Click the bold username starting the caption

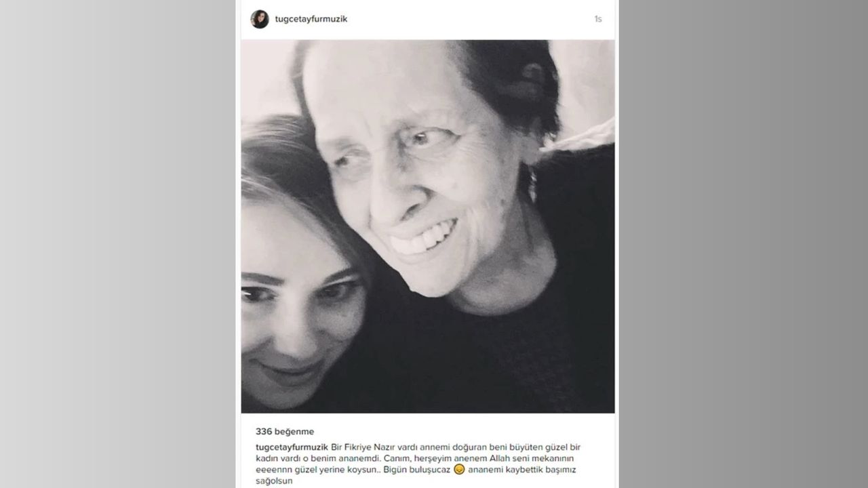tap(292, 448)
